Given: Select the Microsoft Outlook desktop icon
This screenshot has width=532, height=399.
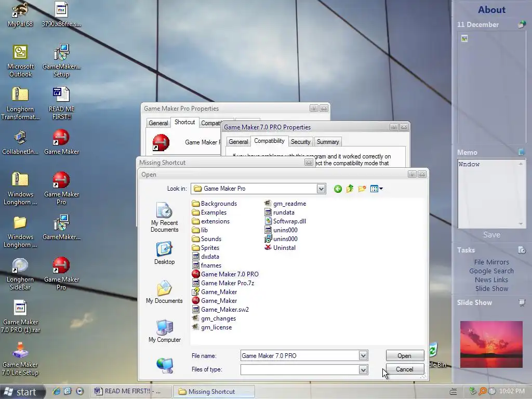Looking at the screenshot, I should [20, 61].
